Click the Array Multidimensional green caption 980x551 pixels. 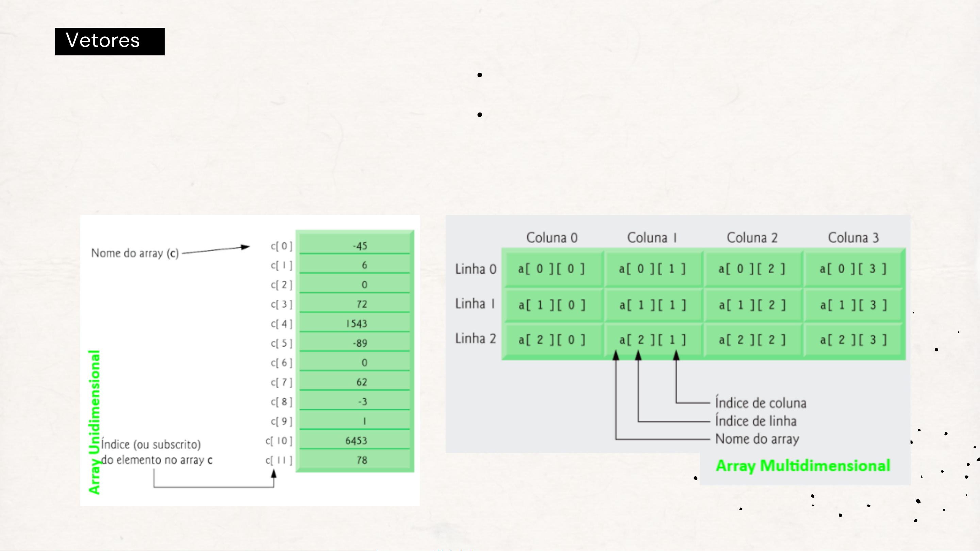coord(803,466)
